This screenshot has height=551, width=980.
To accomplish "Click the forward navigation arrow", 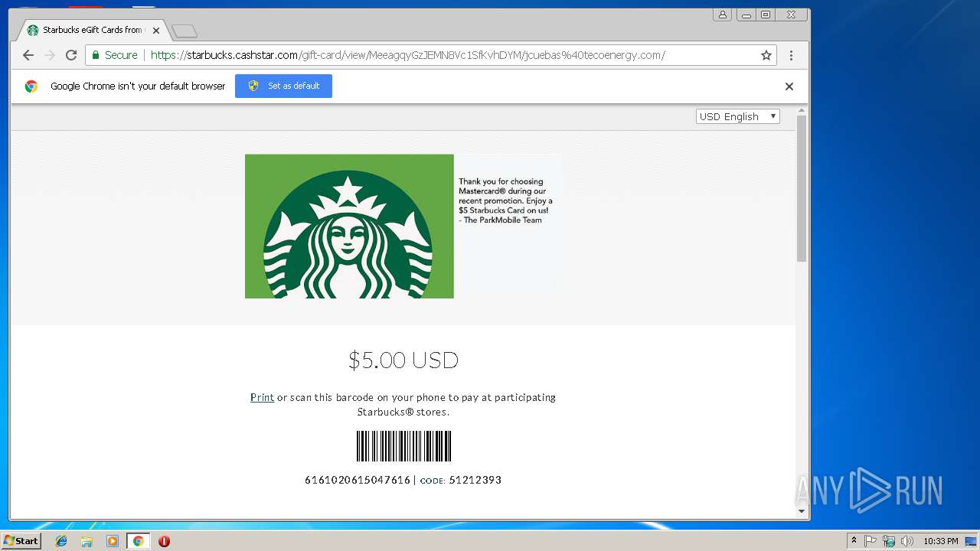I will pos(50,55).
